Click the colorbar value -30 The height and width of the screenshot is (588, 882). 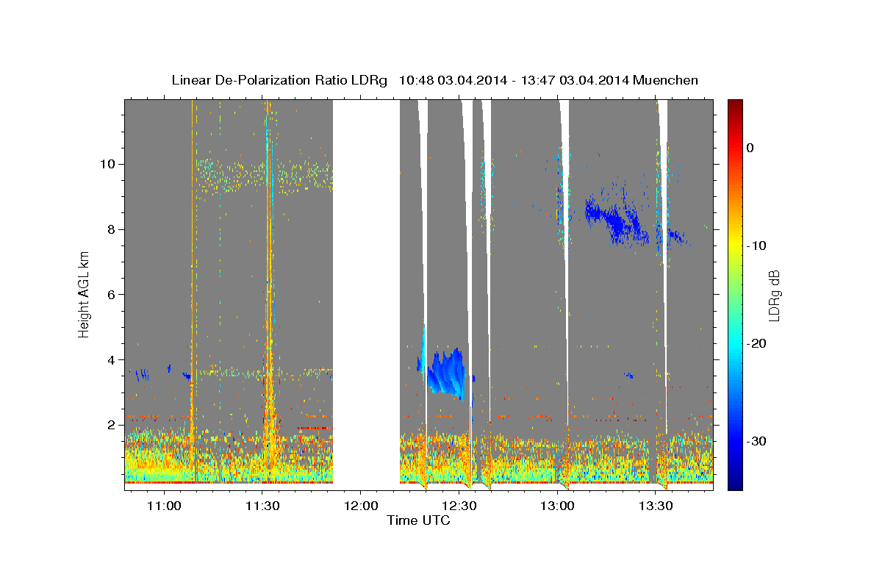click(x=756, y=441)
